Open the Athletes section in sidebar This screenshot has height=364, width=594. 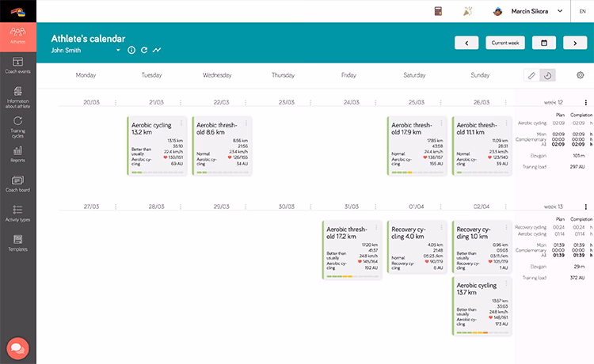click(17, 36)
